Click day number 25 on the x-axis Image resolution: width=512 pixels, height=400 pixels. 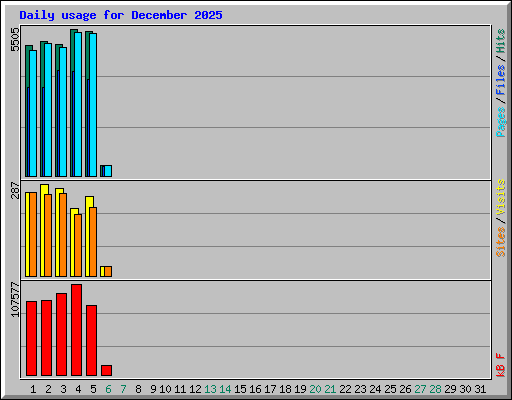coord(390,389)
